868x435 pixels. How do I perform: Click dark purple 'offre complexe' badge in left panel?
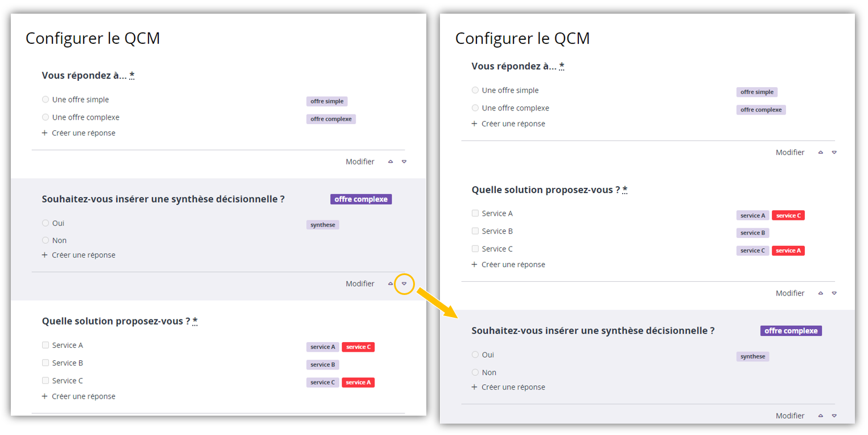click(x=361, y=199)
